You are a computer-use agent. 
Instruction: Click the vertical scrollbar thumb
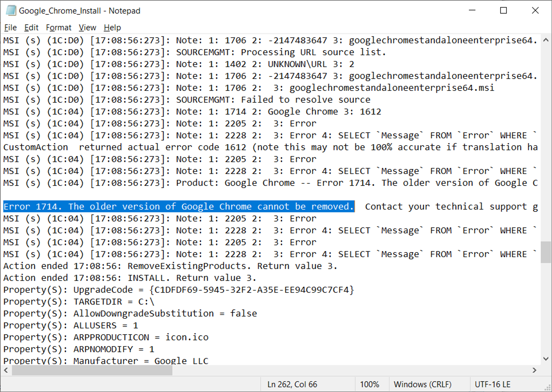click(546, 252)
